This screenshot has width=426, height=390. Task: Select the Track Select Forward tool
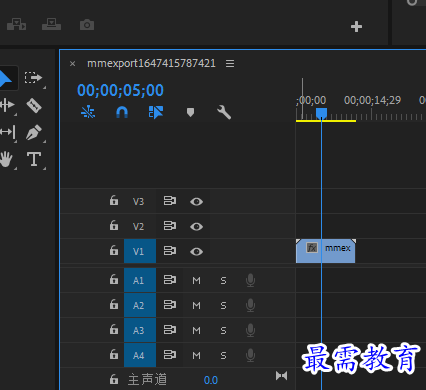(33, 78)
